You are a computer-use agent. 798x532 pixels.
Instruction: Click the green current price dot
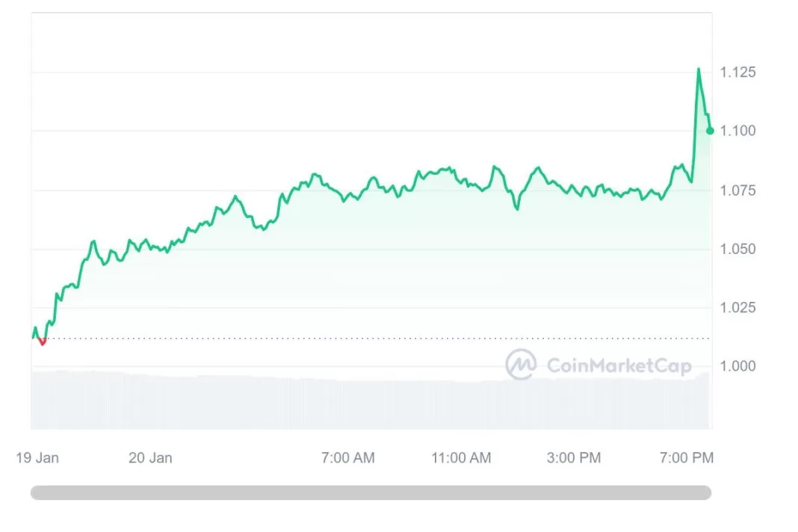(x=710, y=131)
